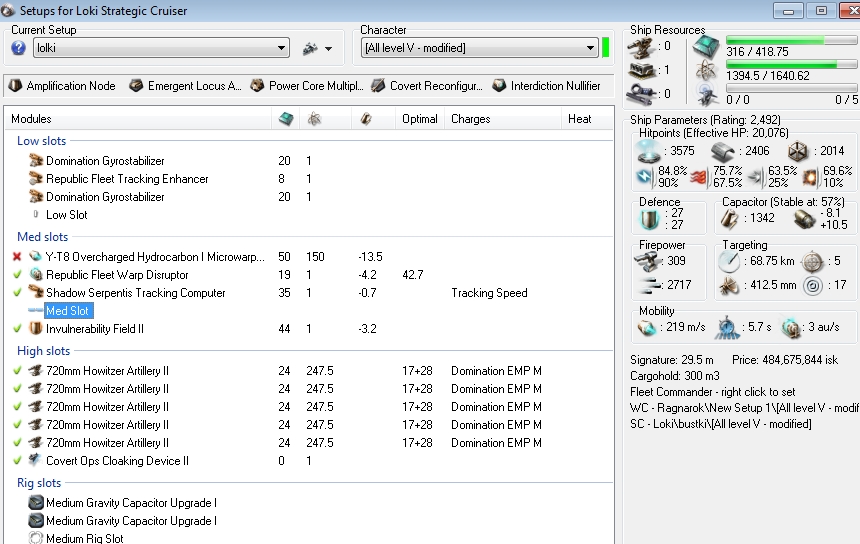860x544 pixels.
Task: Select the Power Core Multiplier subsystem
Action: [307, 86]
